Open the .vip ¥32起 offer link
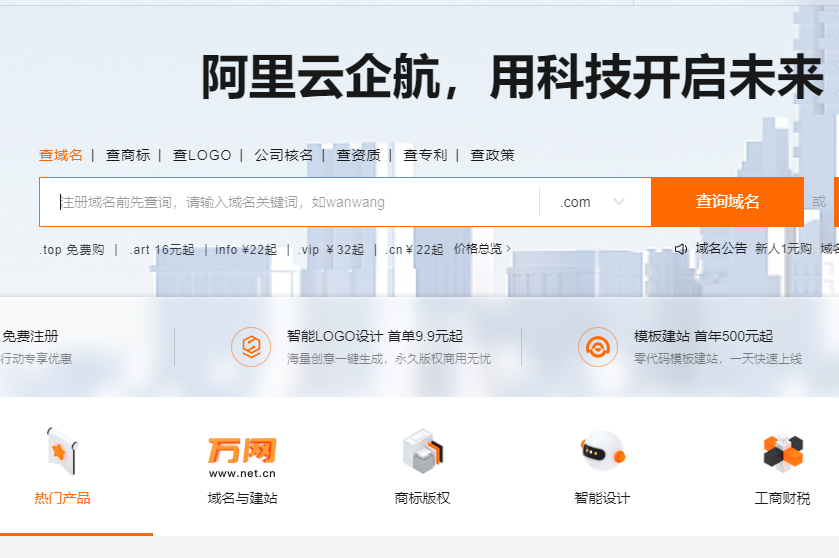Screen dimensions: 839x558 coord(331,250)
